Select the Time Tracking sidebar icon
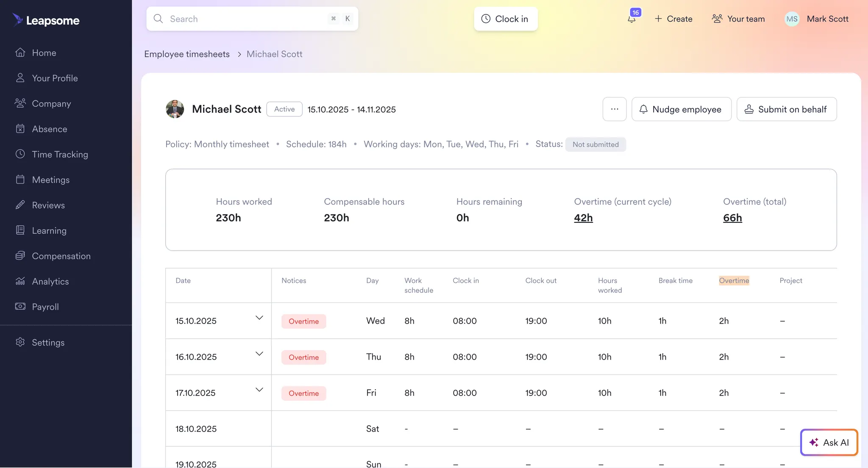 20,154
